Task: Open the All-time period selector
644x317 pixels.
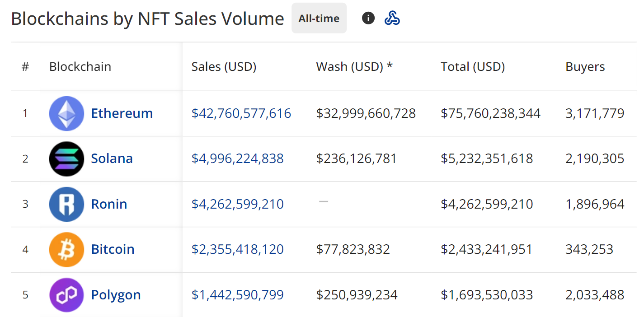Action: click(x=319, y=19)
